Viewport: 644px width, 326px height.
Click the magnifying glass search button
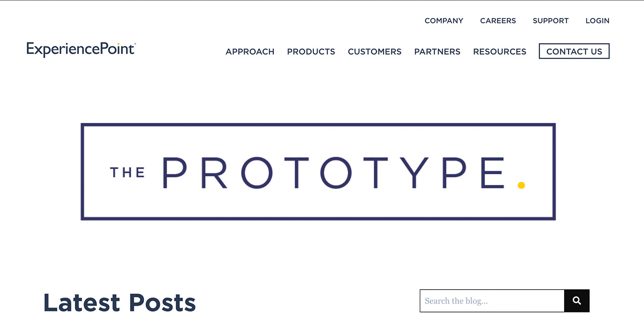[x=577, y=301]
